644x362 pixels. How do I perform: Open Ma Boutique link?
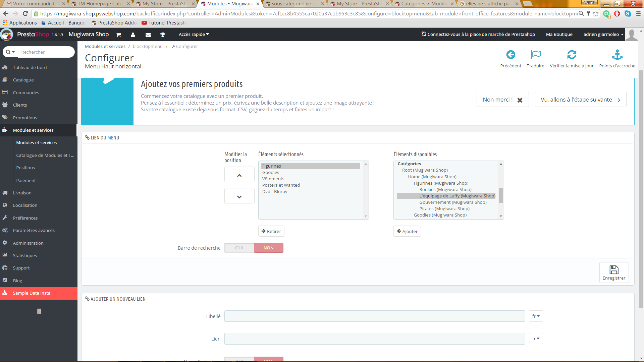click(x=559, y=35)
